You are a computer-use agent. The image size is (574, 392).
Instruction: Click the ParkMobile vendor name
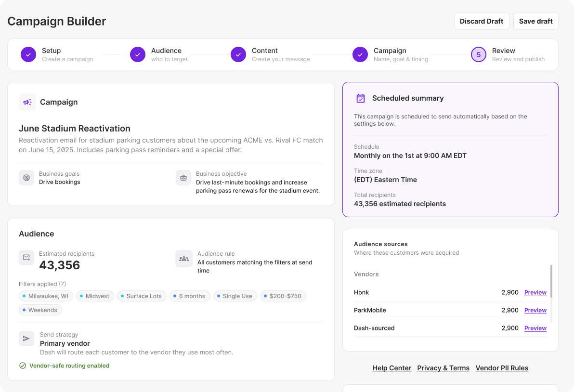coord(370,311)
